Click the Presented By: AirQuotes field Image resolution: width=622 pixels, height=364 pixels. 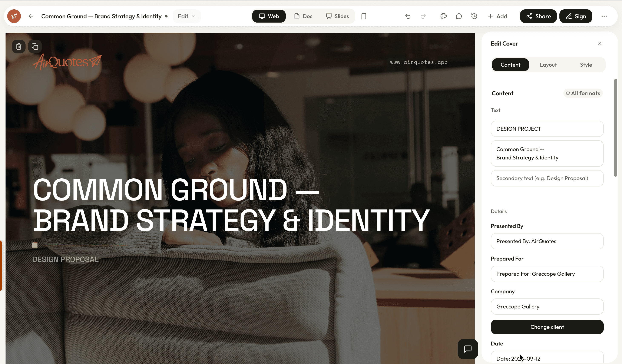pos(547,241)
